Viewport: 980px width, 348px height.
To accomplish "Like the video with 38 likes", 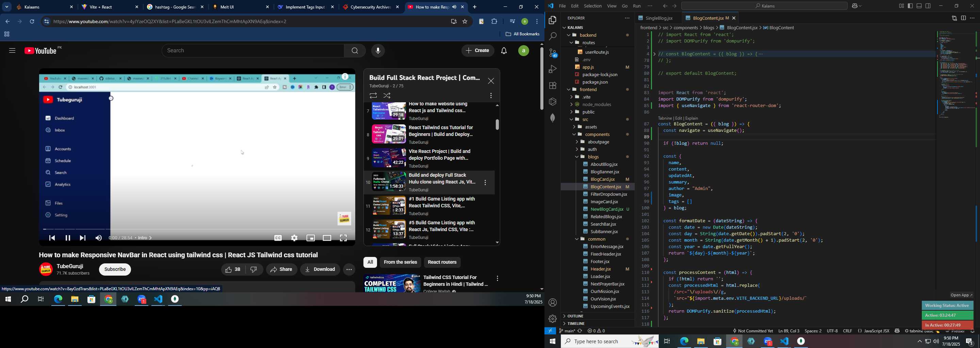I will tap(232, 269).
